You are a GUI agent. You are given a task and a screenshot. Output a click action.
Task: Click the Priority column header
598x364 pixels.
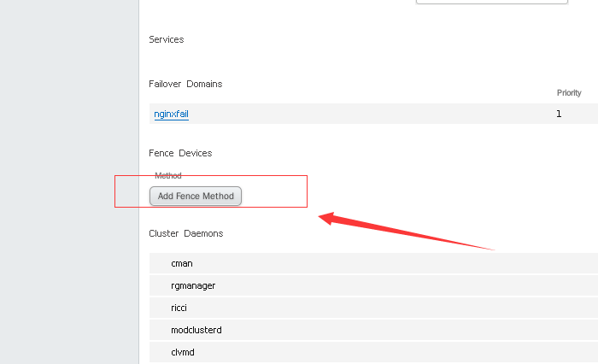tap(569, 92)
